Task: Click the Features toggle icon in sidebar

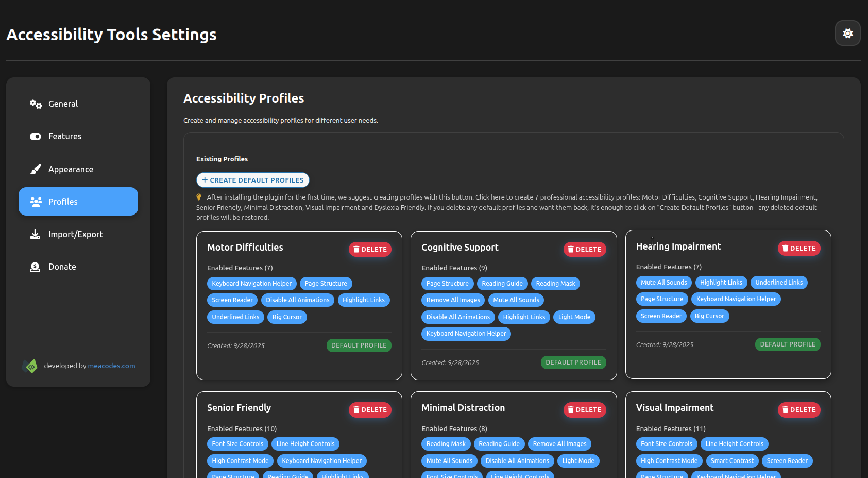Action: pyautogui.click(x=36, y=137)
